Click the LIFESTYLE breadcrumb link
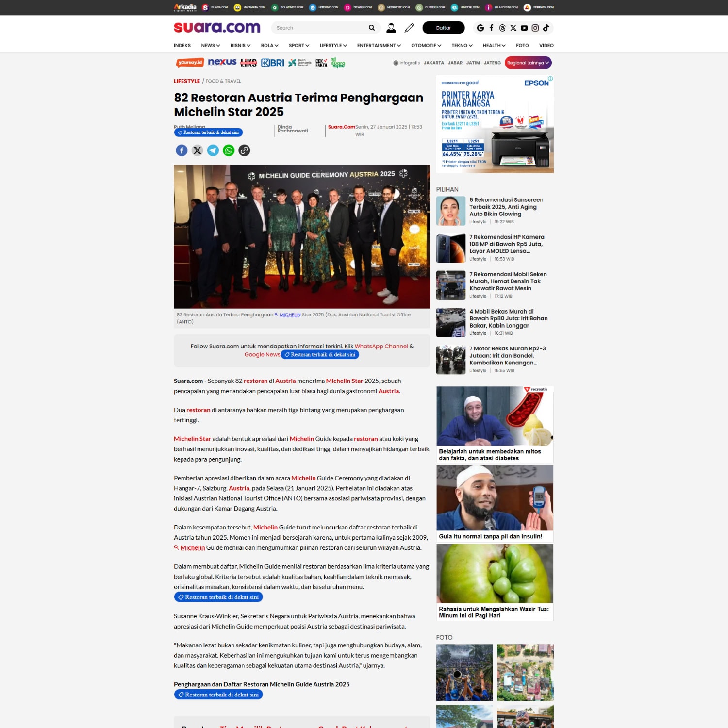Image resolution: width=728 pixels, height=728 pixels. pos(187,81)
